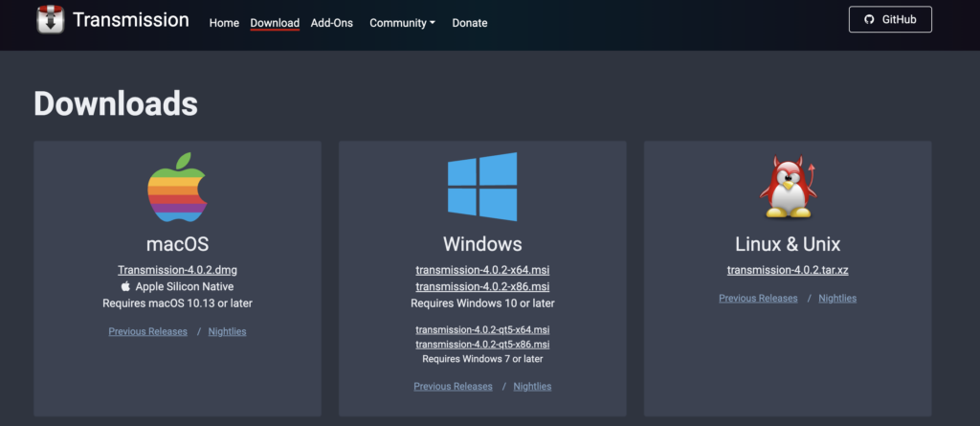This screenshot has height=426, width=980.
Task: Click the Windows card title
Action: point(482,243)
